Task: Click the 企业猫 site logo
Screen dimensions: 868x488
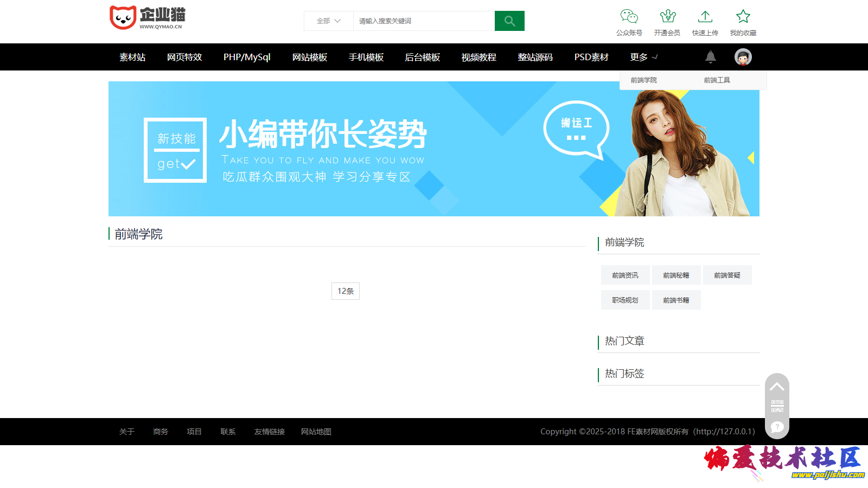Action: (x=148, y=18)
